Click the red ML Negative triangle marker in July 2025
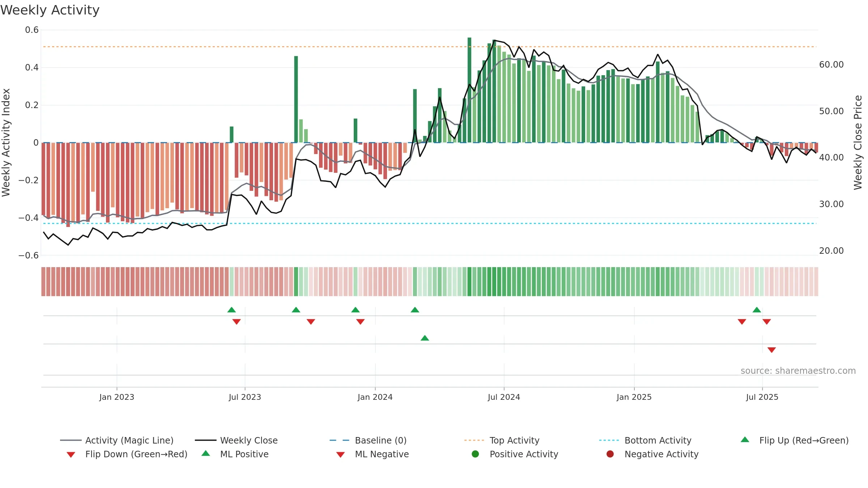This screenshot has width=868, height=488. pyautogui.click(x=771, y=350)
